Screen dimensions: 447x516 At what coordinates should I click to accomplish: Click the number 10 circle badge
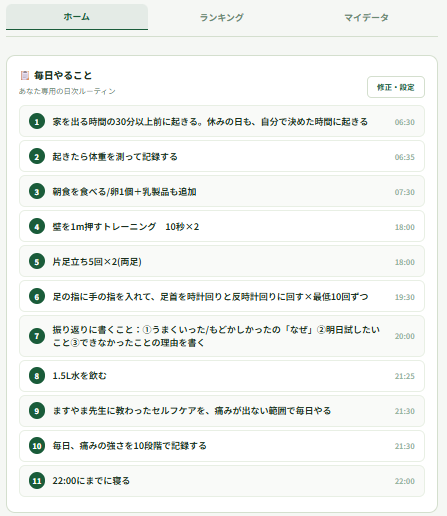[37, 446]
